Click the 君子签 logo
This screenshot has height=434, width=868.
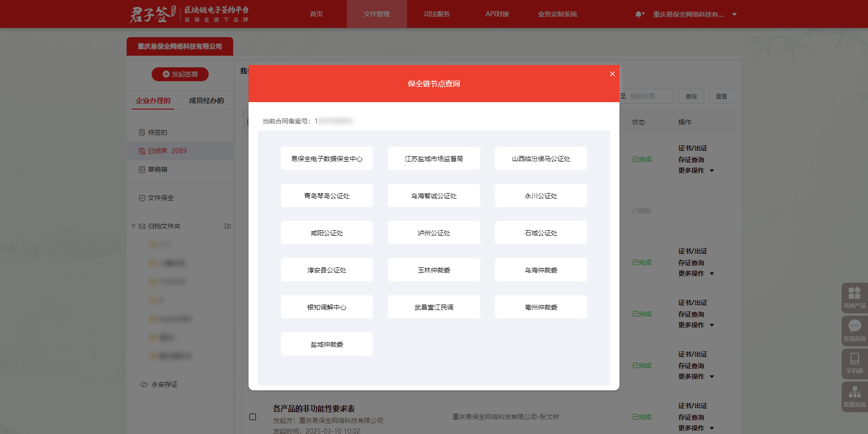pyautogui.click(x=189, y=14)
